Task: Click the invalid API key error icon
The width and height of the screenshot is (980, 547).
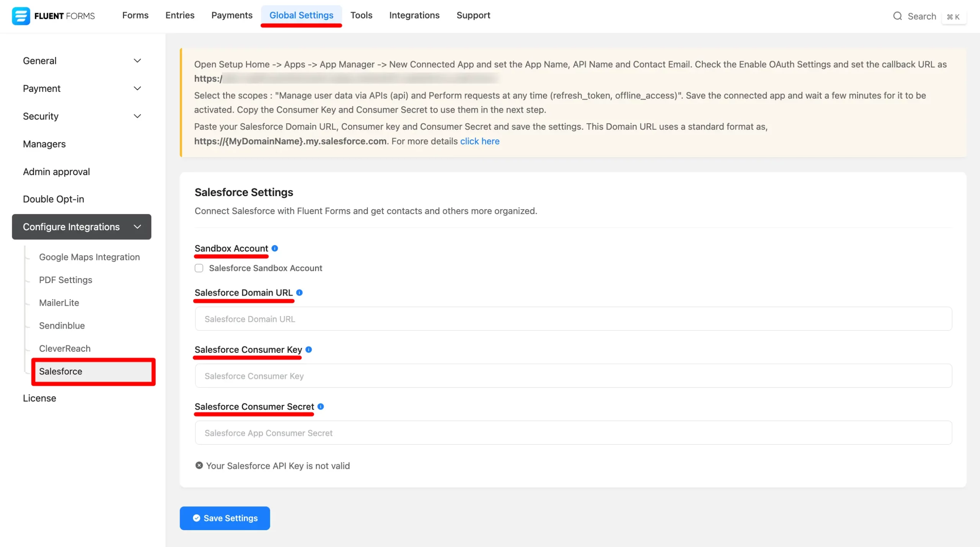Action: click(199, 465)
